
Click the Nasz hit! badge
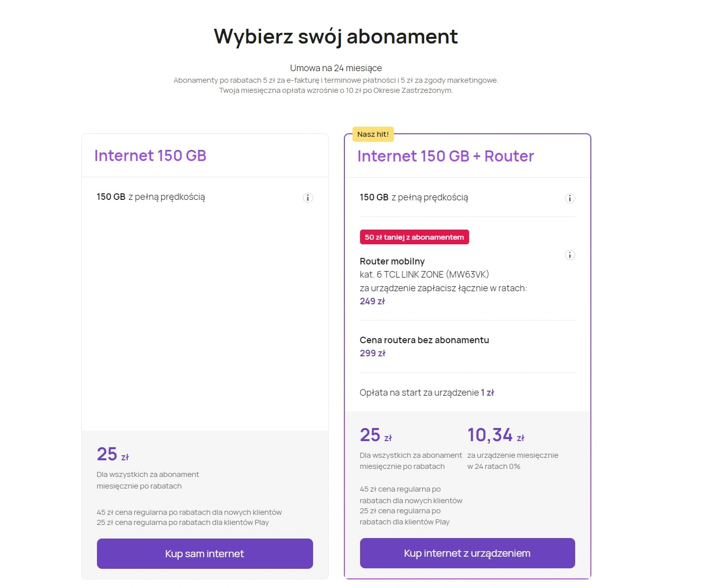pos(373,134)
